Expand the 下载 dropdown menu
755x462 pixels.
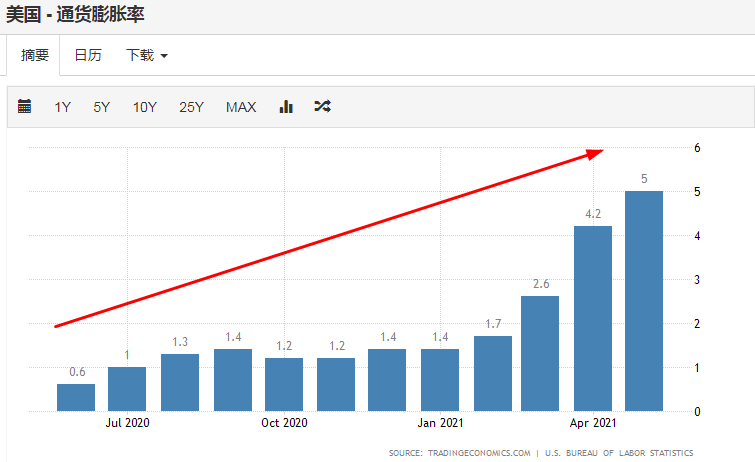click(146, 55)
